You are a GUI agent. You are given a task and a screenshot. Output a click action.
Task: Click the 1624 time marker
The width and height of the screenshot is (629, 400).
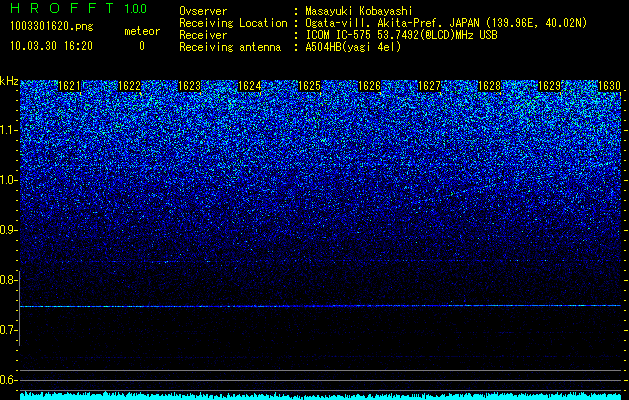pyautogui.click(x=250, y=86)
